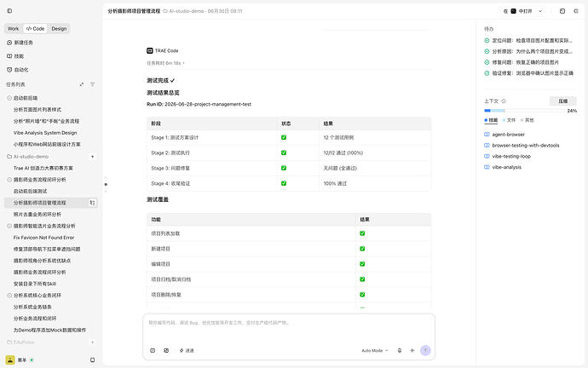
Task: Toggle the first 待办 item 定位问题
Action: tap(487, 41)
